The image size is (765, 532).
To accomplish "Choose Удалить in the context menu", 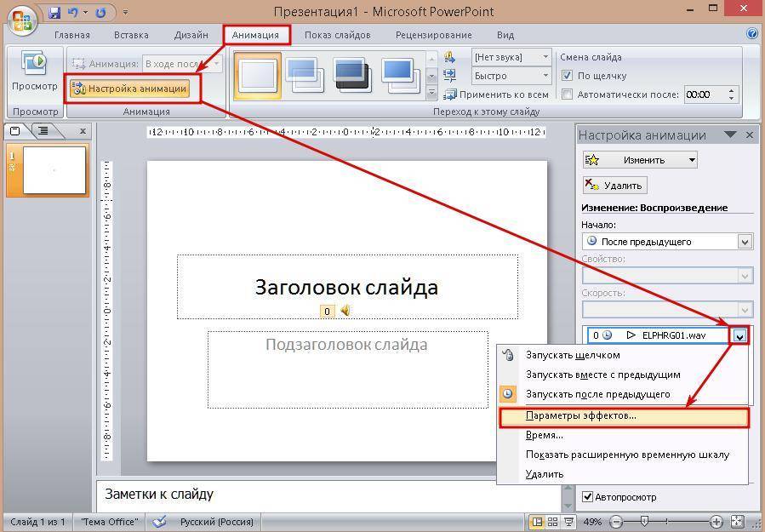I will point(623,474).
